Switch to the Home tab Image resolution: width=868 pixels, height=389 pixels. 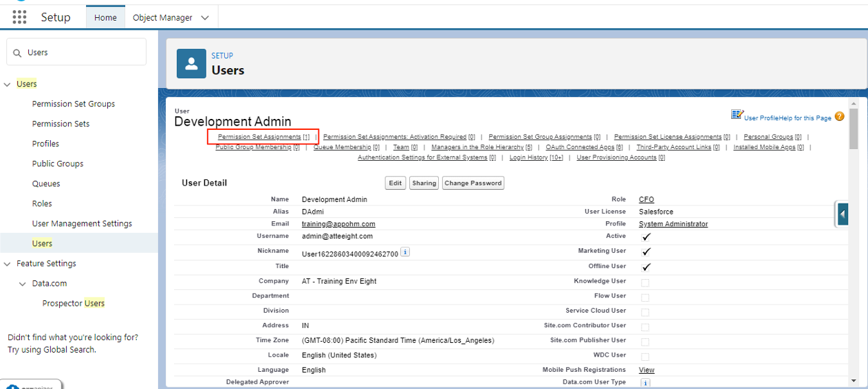(105, 18)
